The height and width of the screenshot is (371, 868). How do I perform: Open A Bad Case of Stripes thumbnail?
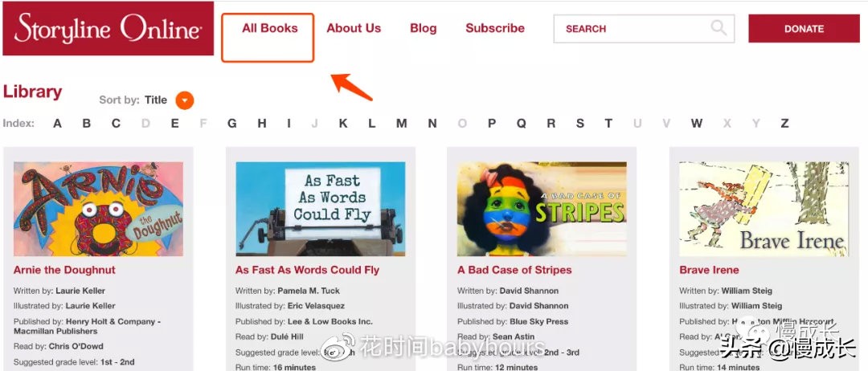pos(542,209)
